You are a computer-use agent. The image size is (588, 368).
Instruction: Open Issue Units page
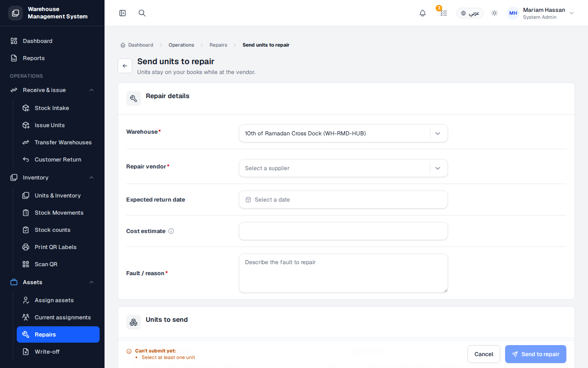pyautogui.click(x=58, y=125)
